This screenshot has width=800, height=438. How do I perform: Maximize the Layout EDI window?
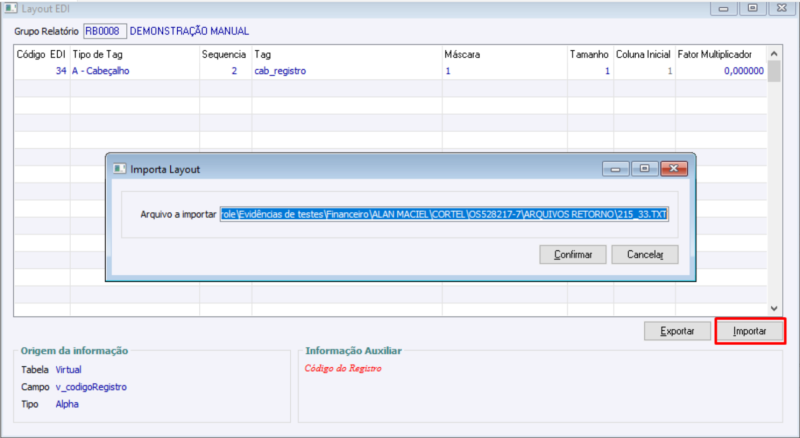click(x=753, y=8)
